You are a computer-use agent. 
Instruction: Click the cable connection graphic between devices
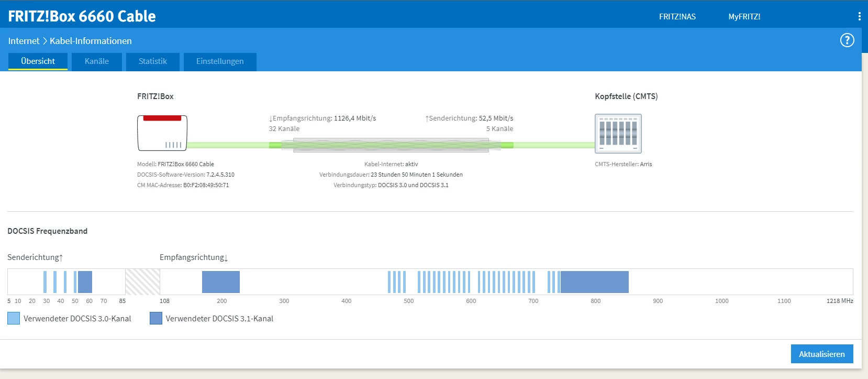point(391,145)
